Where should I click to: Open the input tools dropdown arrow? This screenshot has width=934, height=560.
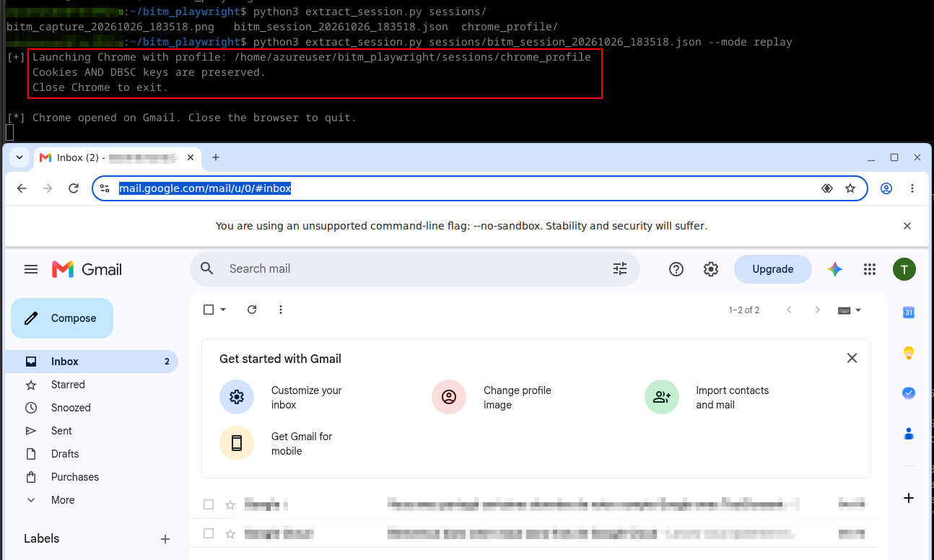coord(858,310)
